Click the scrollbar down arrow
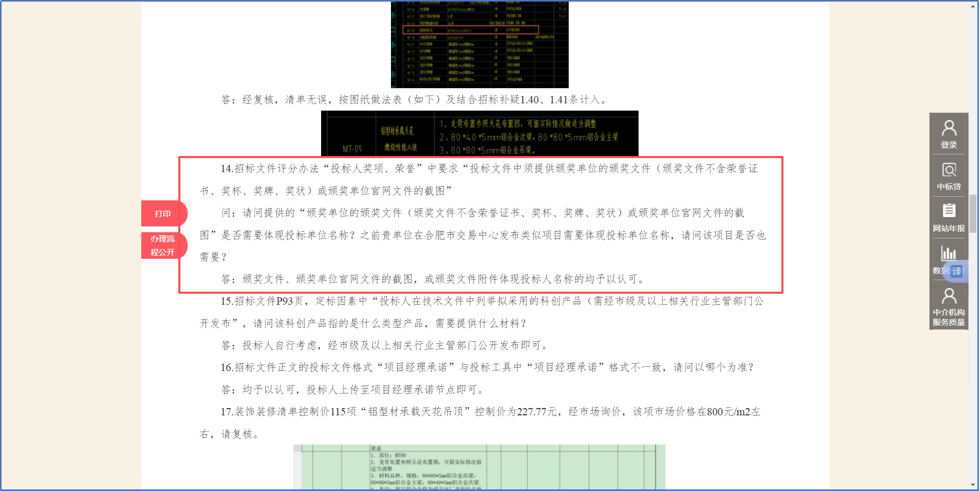This screenshot has width=980, height=491. click(x=973, y=485)
